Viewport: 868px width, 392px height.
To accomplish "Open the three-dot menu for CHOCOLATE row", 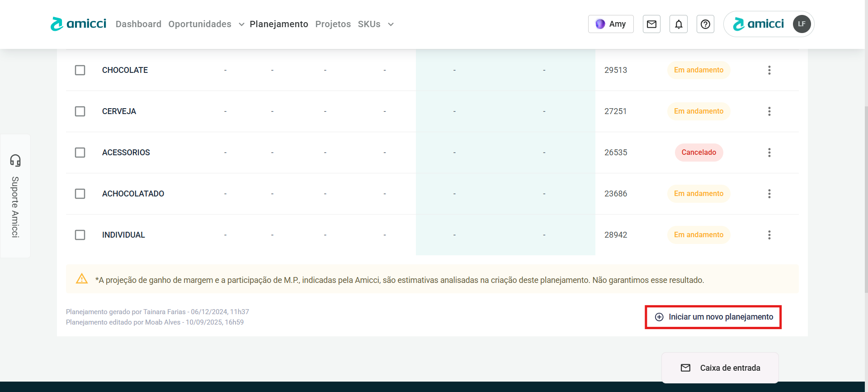I will pos(769,70).
